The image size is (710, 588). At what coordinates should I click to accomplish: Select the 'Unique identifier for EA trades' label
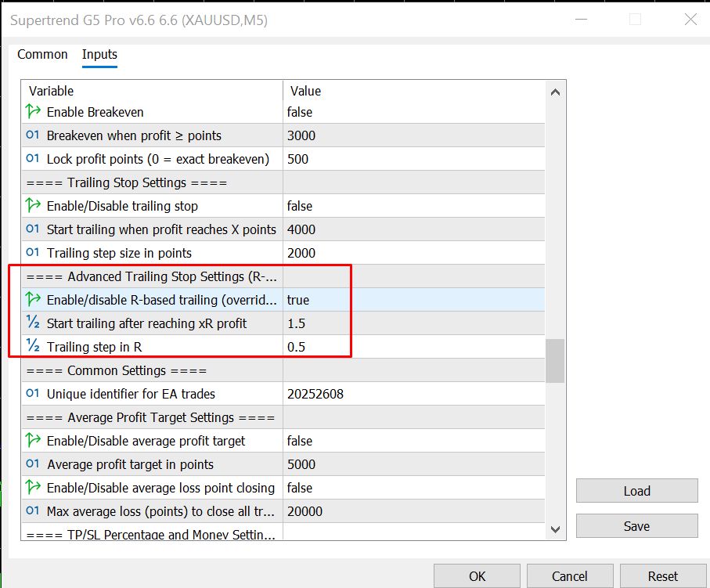coord(131,394)
